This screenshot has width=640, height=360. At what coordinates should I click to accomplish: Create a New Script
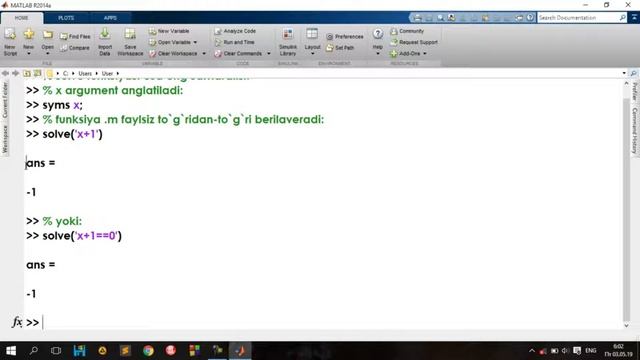point(10,42)
